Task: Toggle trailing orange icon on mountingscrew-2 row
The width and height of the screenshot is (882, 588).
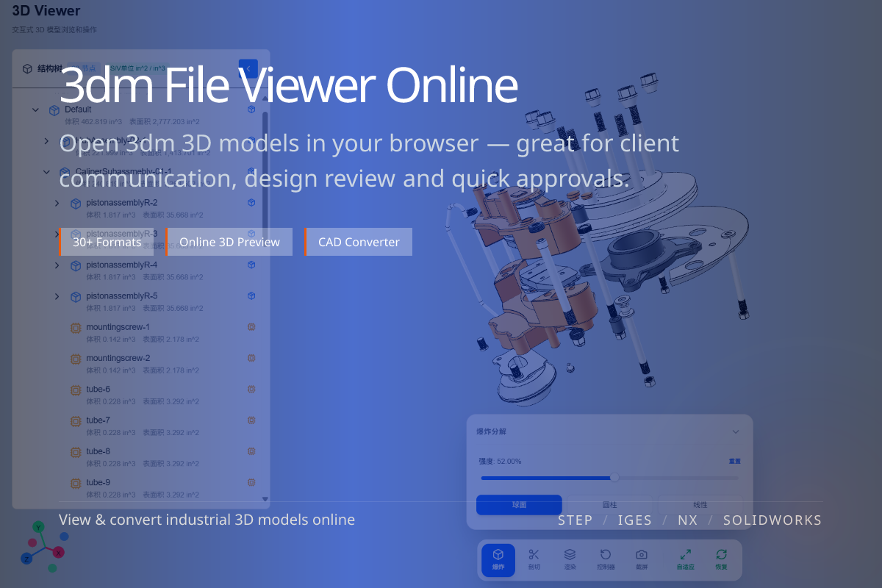Action: (x=251, y=358)
